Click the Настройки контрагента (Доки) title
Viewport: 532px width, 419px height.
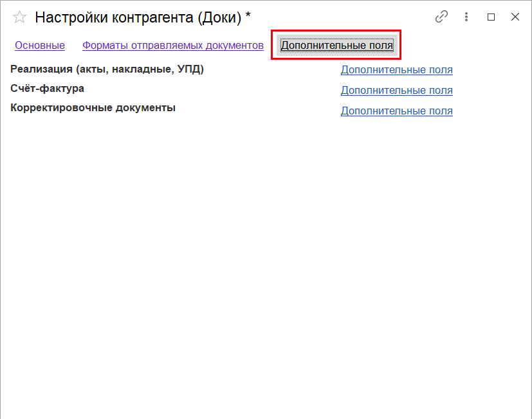click(143, 17)
